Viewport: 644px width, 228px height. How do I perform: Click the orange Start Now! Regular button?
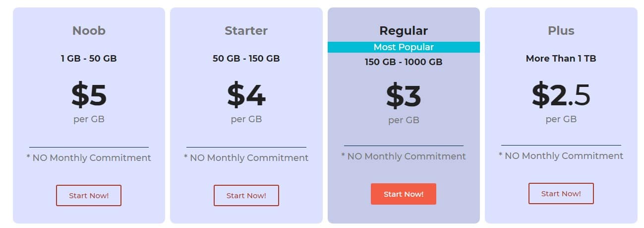click(x=404, y=194)
